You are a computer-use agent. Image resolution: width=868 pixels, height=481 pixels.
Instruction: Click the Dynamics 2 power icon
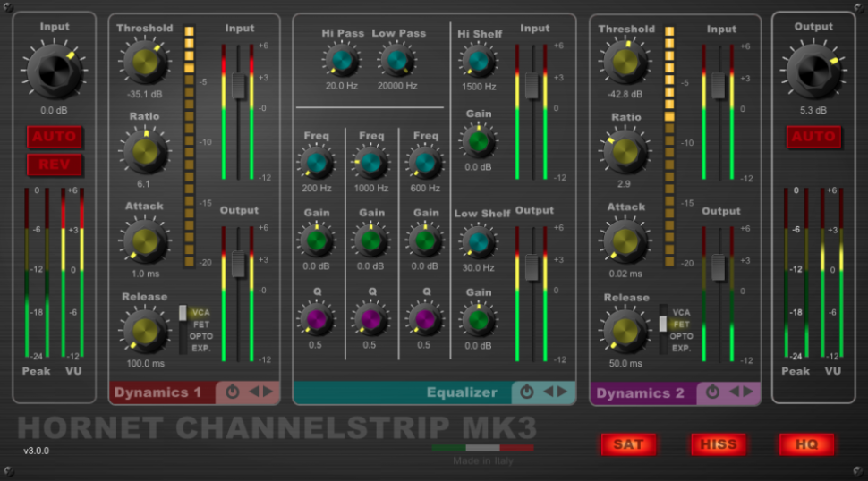click(x=712, y=392)
